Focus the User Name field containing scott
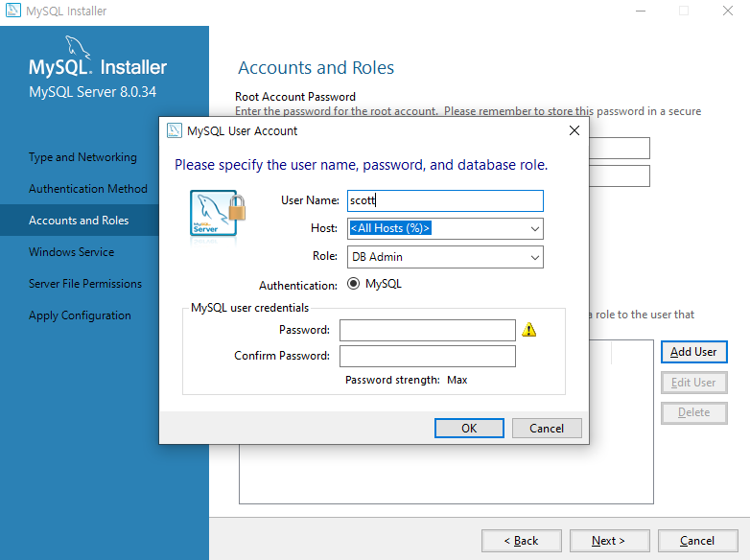This screenshot has width=750, height=560. click(x=445, y=200)
